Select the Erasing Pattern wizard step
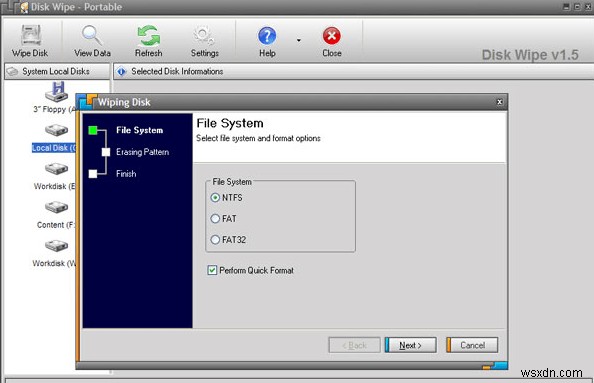Screen dimensions: 594x383 tap(142, 152)
